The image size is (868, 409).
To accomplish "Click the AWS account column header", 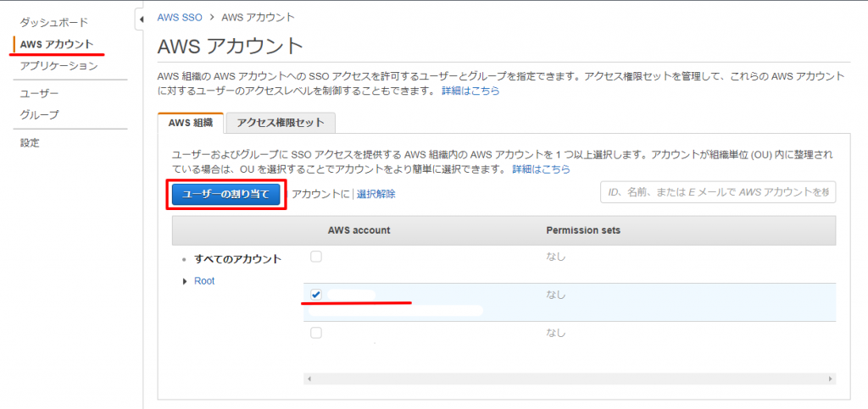I will 359,230.
